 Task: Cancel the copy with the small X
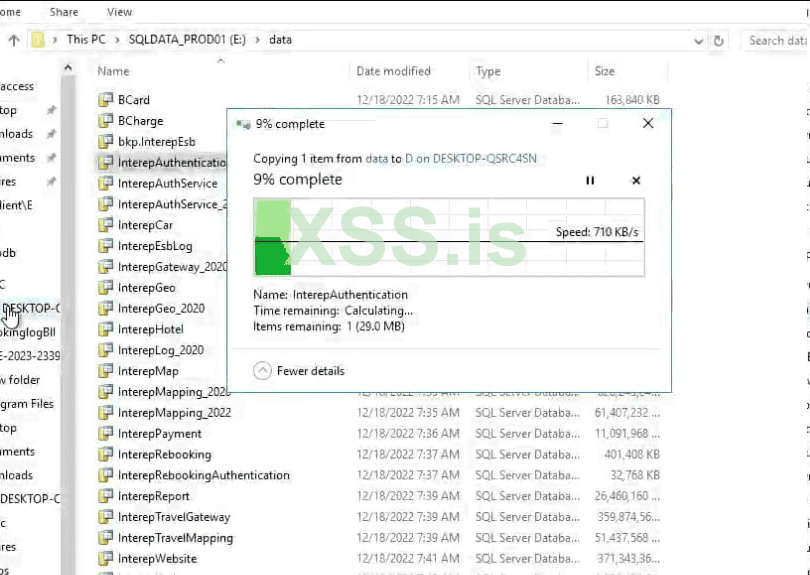[636, 180]
